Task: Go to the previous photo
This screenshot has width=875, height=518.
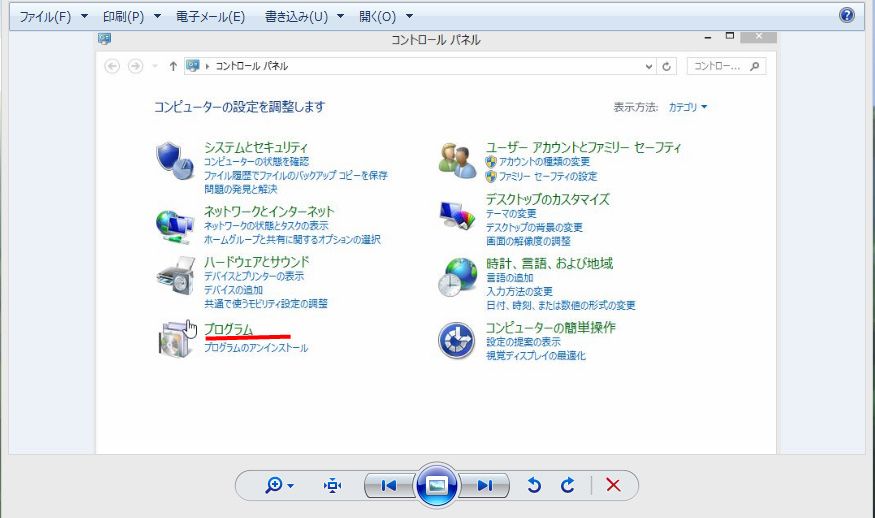Action: (388, 486)
